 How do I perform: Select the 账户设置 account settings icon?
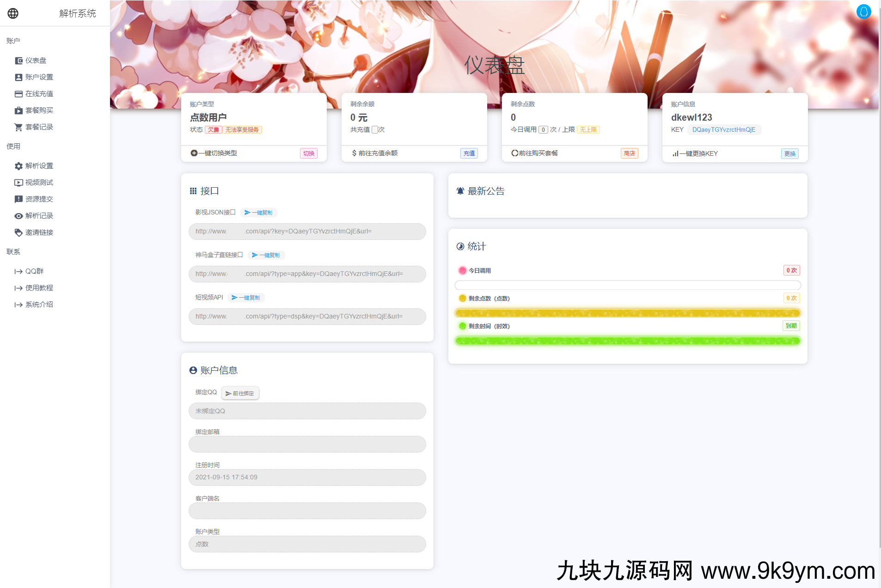18,77
